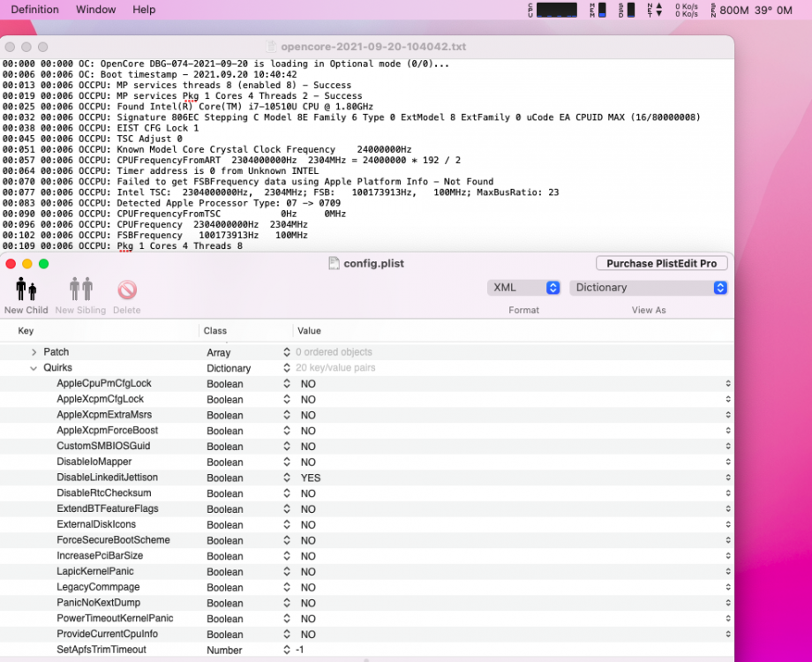Open the Dictionary View As dropdown
This screenshot has height=662, width=812.
[x=649, y=288]
